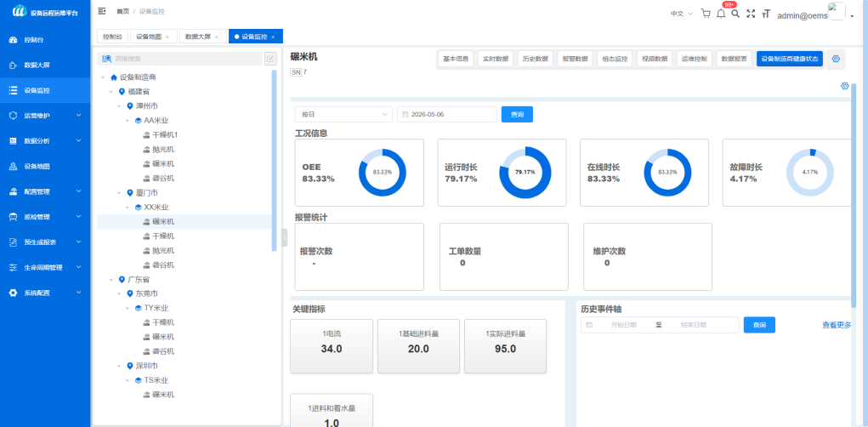Open the 数据报表 tab
The height and width of the screenshot is (427, 868).
click(x=734, y=59)
